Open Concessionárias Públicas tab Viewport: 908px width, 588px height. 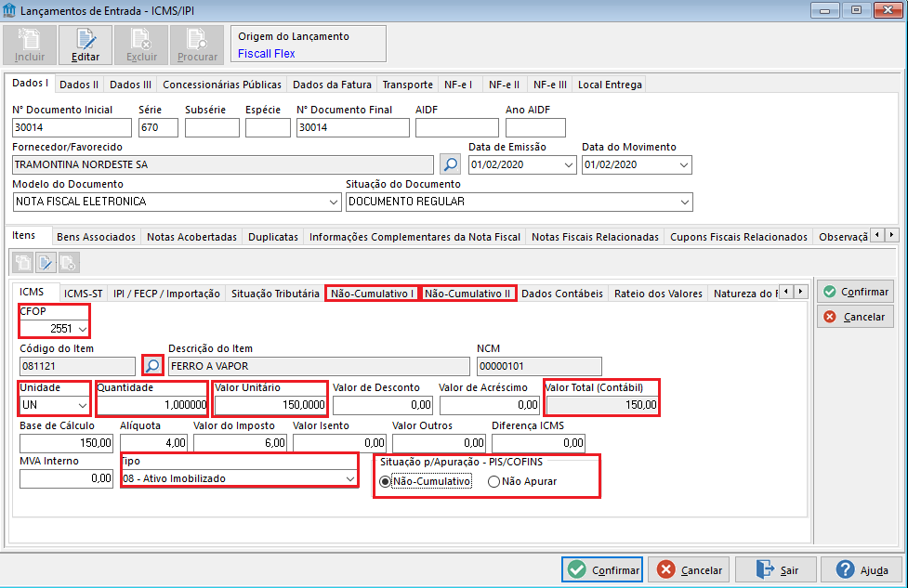tap(222, 85)
